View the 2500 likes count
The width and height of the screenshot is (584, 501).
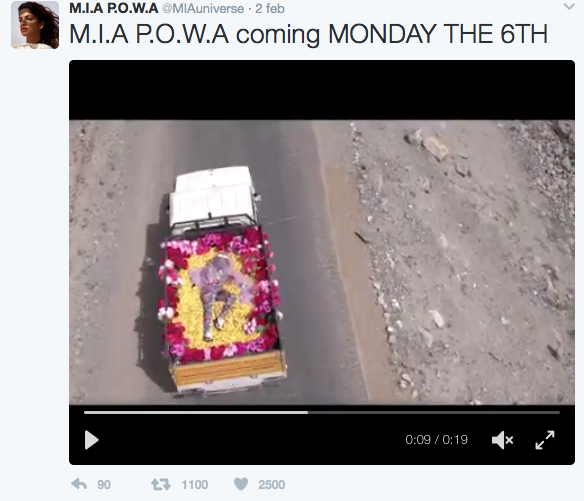tap(272, 485)
